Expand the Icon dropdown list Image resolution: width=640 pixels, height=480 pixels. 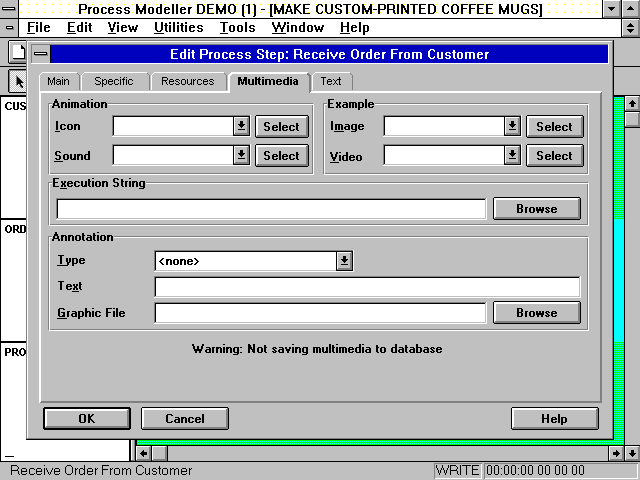(x=241, y=126)
